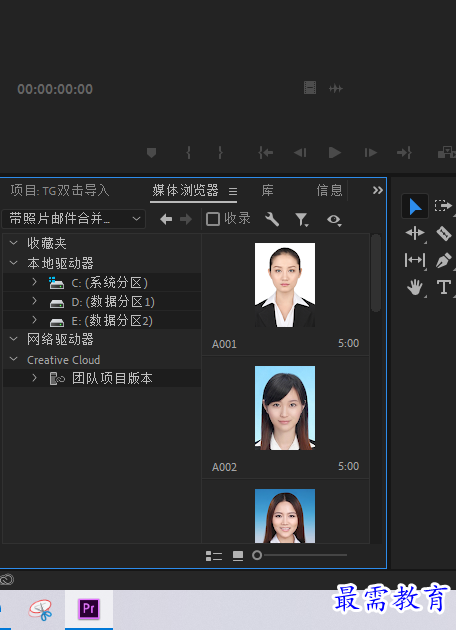Select the A002 photo thumbnail
The height and width of the screenshot is (630, 456).
pyautogui.click(x=285, y=407)
